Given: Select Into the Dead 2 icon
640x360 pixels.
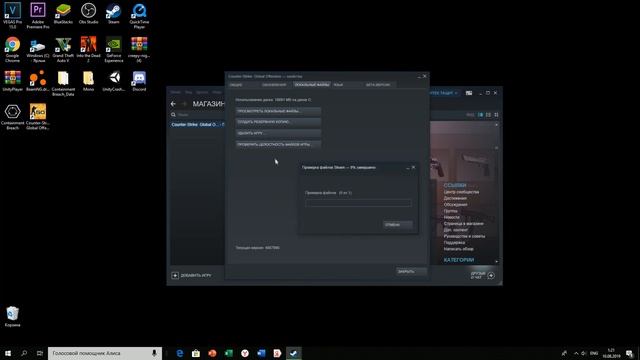Looking at the screenshot, I should [x=88, y=49].
